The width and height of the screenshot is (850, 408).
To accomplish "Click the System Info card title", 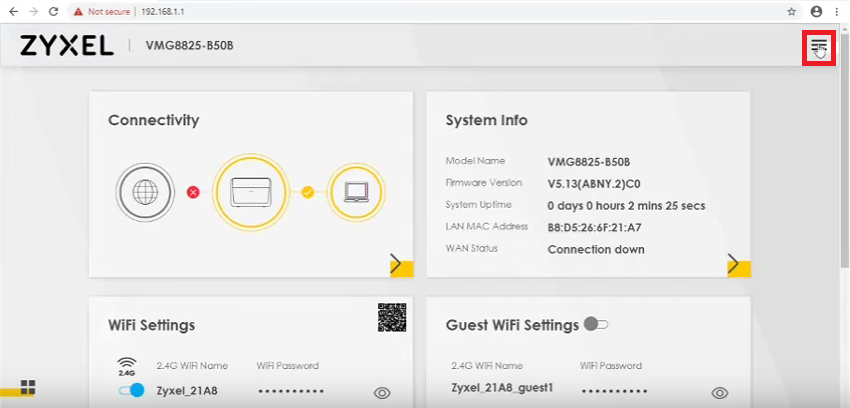I will pos(486,120).
